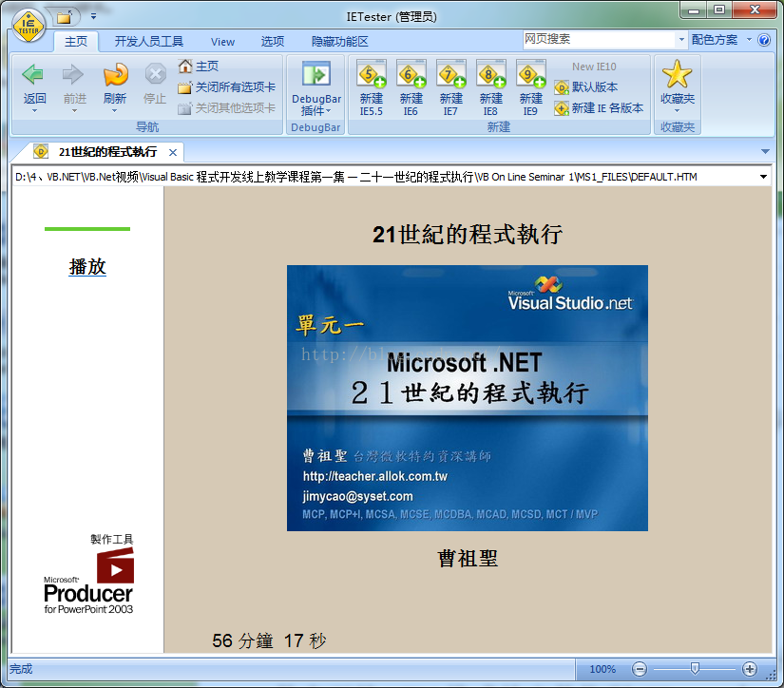Expand the 返回 history dropdown arrow
Image resolution: width=784 pixels, height=688 pixels.
pos(34,111)
